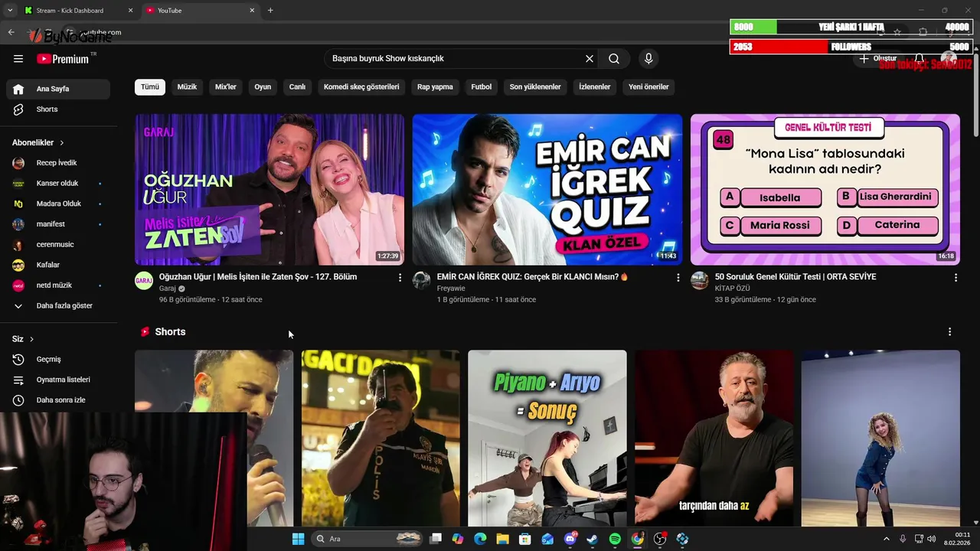Open the Madara Olduk subscription

[58, 204]
